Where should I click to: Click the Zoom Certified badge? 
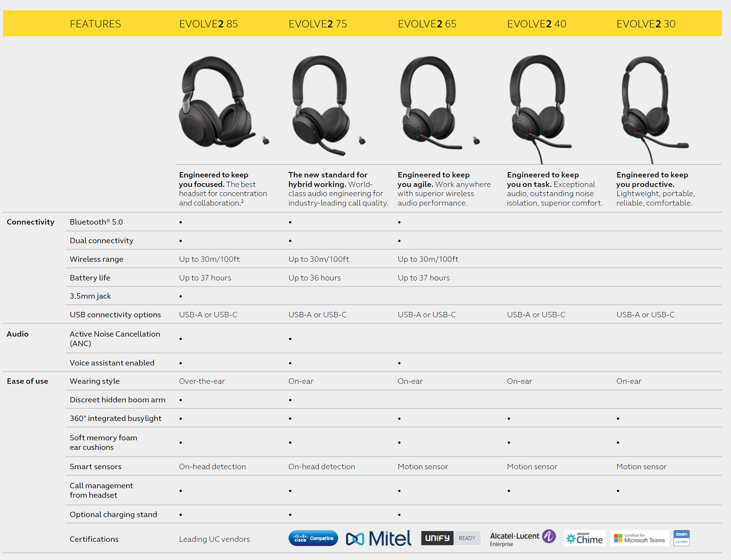click(681, 538)
